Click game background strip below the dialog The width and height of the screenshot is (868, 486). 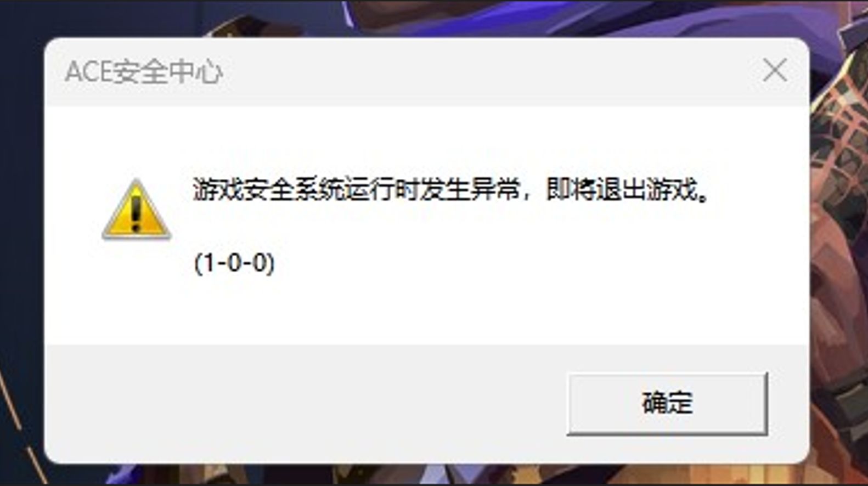tap(439, 475)
